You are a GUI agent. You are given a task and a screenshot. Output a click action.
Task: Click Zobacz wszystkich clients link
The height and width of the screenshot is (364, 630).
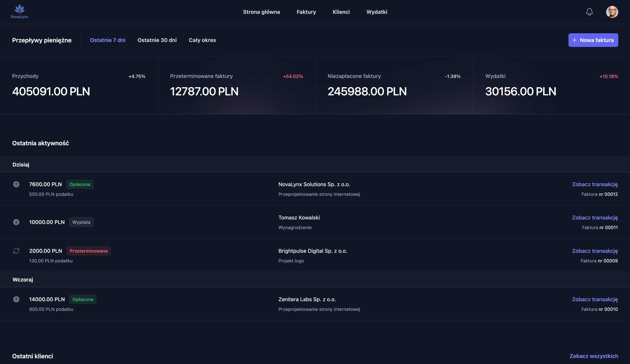coord(593,356)
